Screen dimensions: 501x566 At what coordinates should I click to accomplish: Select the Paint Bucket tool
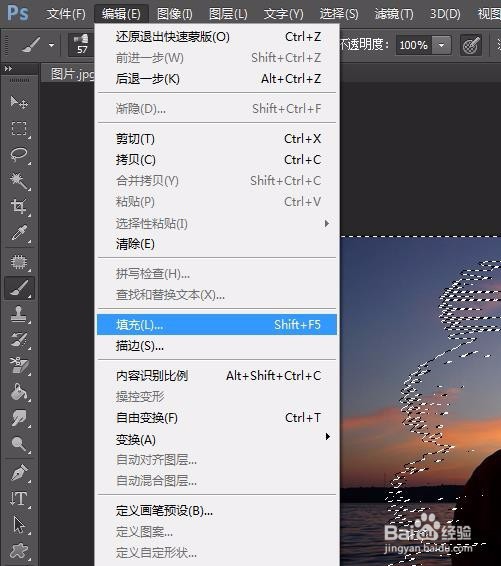tap(19, 392)
